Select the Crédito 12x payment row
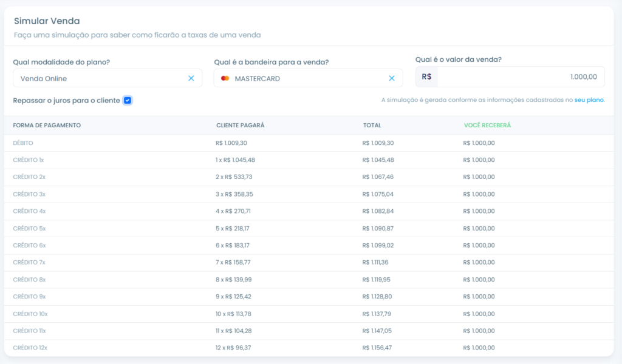Screen dimensions: 622x364 pyautogui.click(x=30, y=348)
